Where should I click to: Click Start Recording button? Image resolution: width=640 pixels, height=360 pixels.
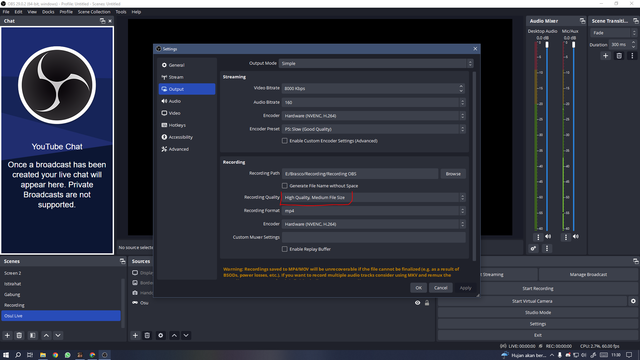pyautogui.click(x=538, y=289)
